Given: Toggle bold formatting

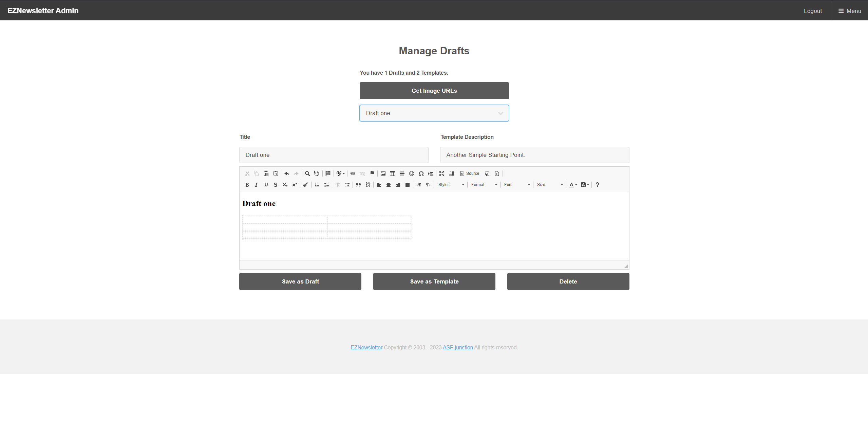Looking at the screenshot, I should pyautogui.click(x=247, y=185).
